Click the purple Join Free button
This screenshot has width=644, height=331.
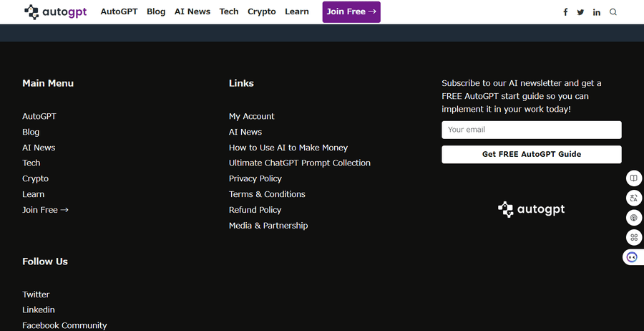pyautogui.click(x=351, y=12)
